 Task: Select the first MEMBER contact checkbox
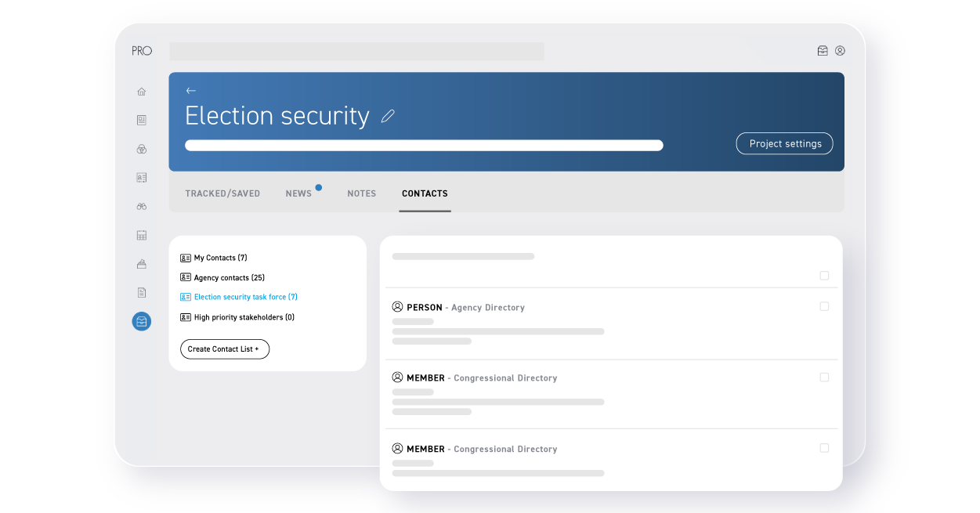pos(824,377)
